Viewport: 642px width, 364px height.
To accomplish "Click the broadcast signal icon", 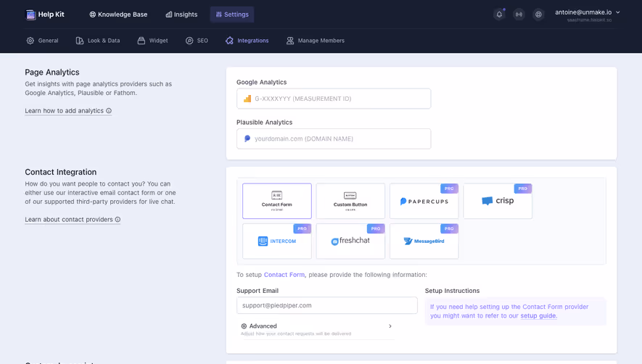I will tap(519, 15).
